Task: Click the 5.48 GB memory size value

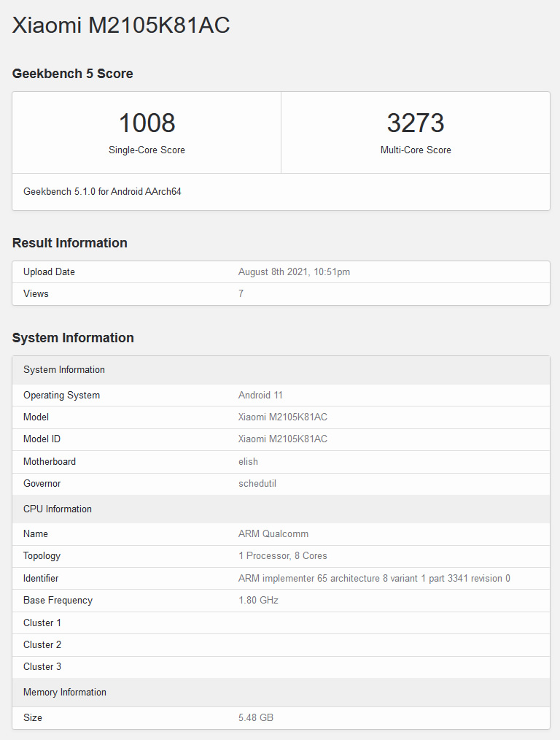Action: pyautogui.click(x=255, y=718)
